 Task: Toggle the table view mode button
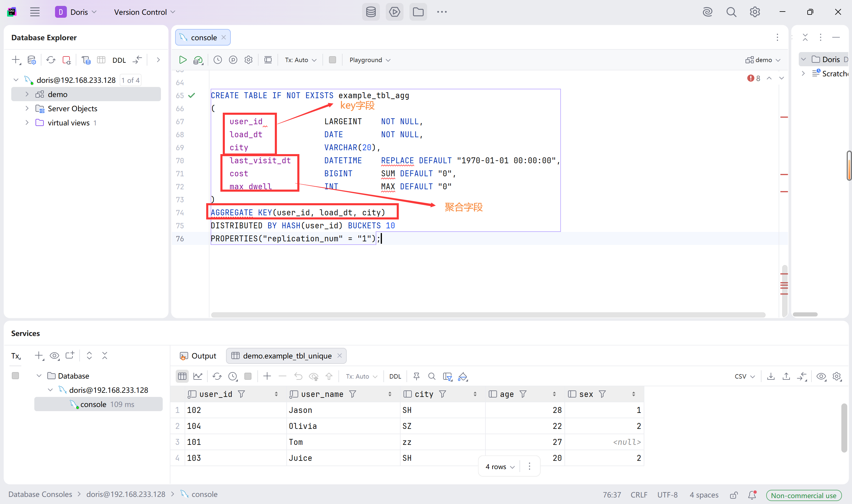[x=182, y=376]
